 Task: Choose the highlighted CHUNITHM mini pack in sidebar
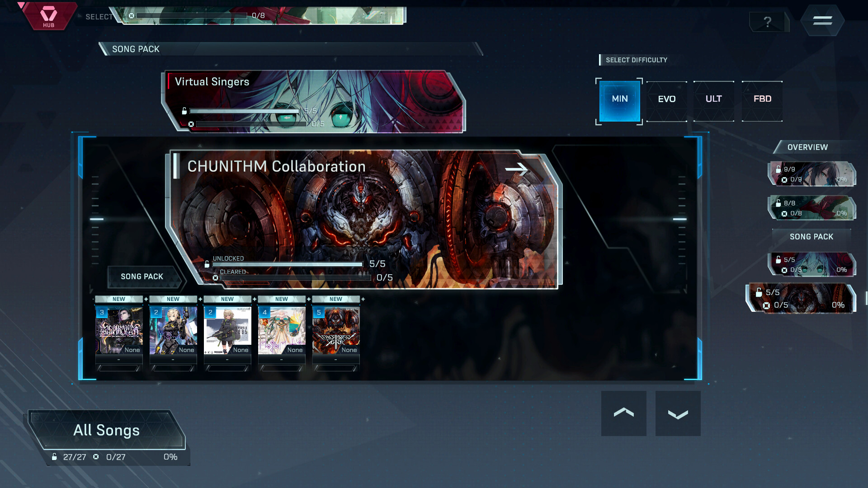(801, 298)
